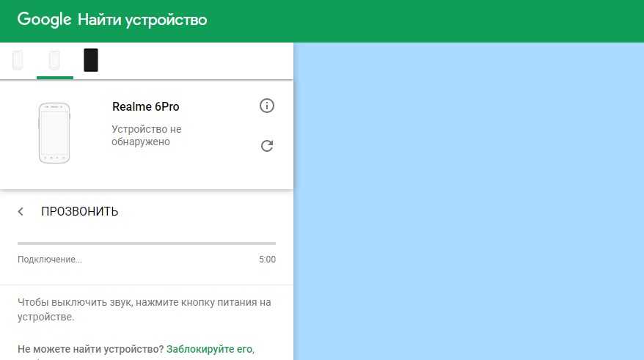Select the first white phone device tab
Image resolution: width=644 pixels, height=360 pixels.
(x=18, y=60)
